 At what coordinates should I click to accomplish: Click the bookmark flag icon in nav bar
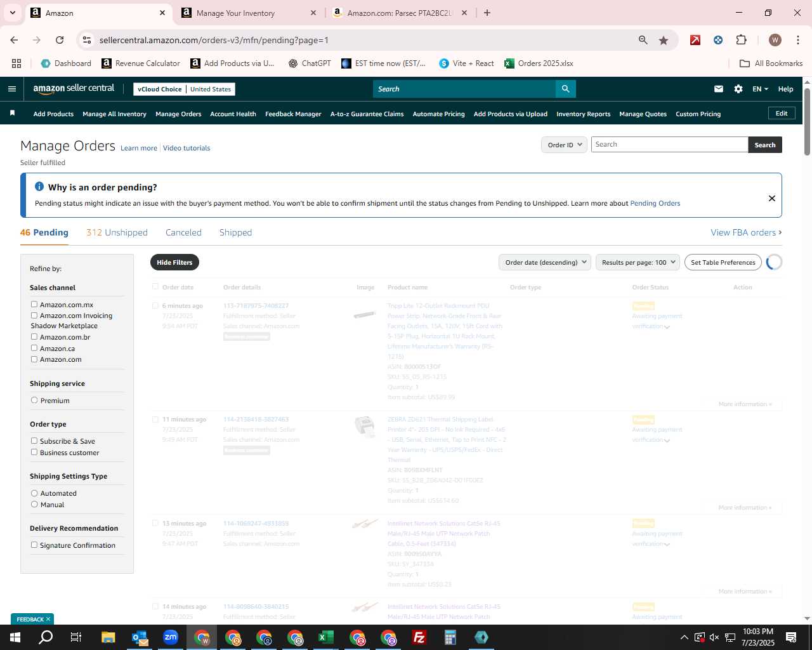click(12, 114)
